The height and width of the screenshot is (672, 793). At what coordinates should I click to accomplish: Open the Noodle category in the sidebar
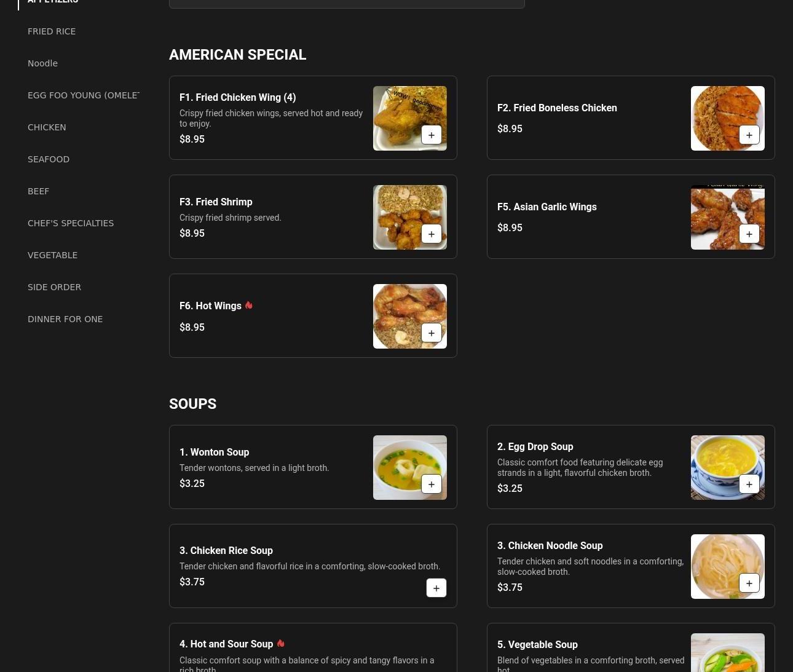coord(42,63)
